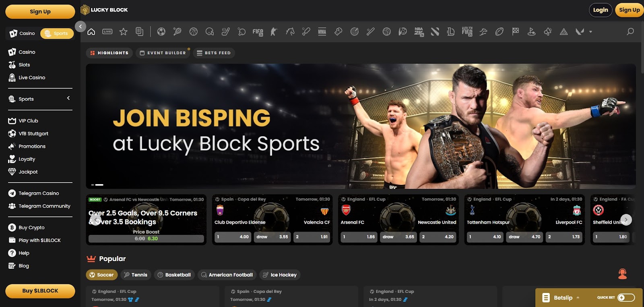Select the Rugby ball icon
This screenshot has height=307, width=644.
coord(499,31)
